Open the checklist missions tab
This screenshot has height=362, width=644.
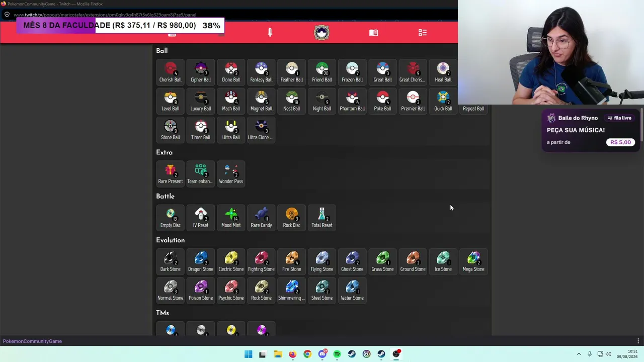[423, 33]
